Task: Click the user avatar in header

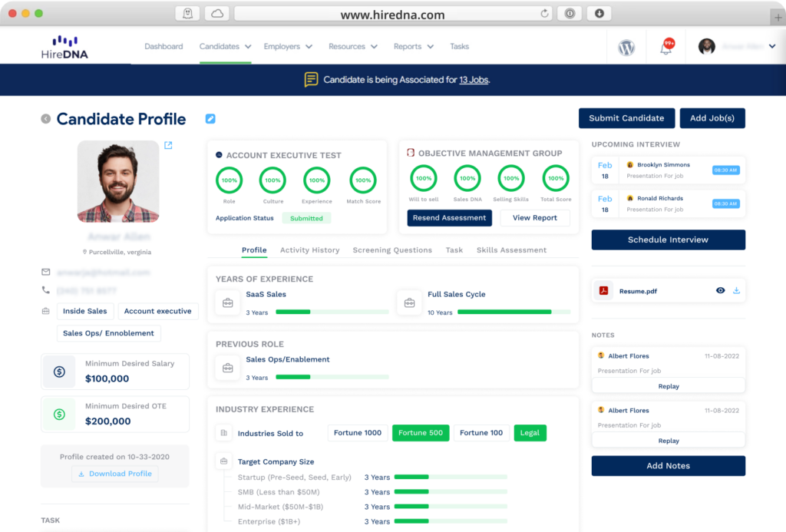Action: coord(707,47)
